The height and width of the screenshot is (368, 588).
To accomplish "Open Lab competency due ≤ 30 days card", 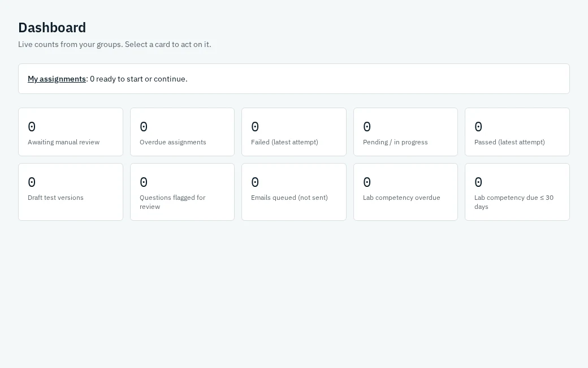I will click(517, 192).
